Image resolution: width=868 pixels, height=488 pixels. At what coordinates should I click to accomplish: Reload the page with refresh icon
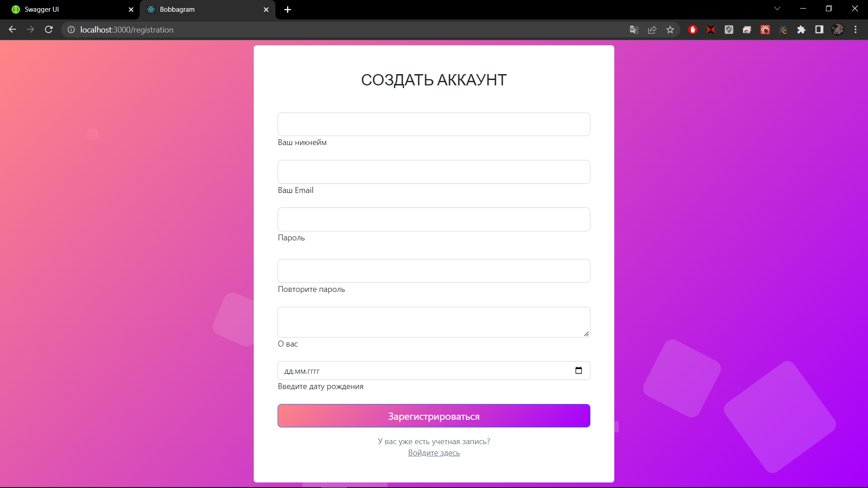[x=49, y=30]
